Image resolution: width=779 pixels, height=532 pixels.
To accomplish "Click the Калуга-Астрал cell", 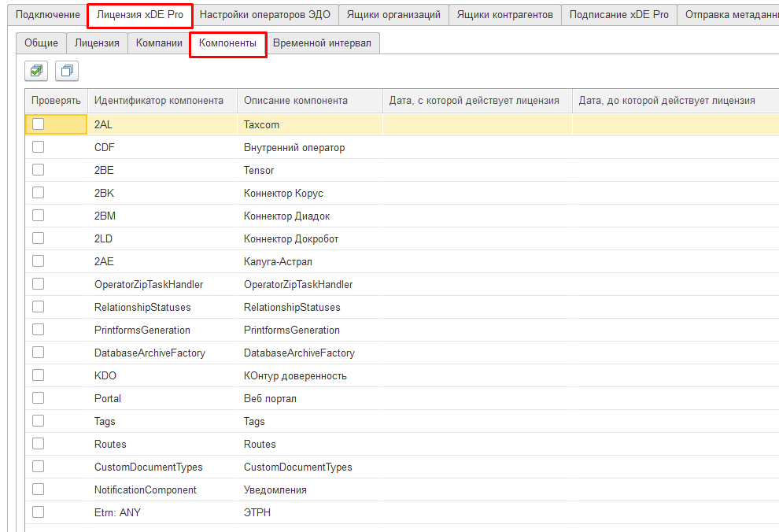I will (310, 262).
